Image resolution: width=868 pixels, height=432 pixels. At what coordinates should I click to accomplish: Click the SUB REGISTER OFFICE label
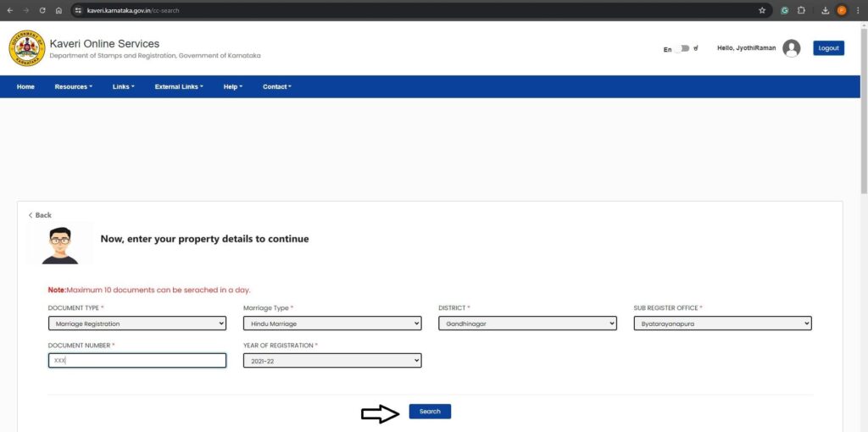668,307
